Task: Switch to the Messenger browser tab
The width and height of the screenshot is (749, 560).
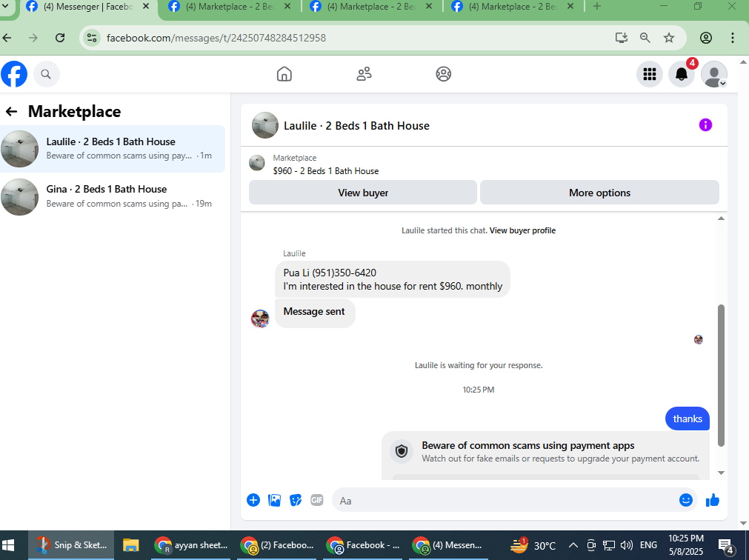Action: tap(88, 7)
